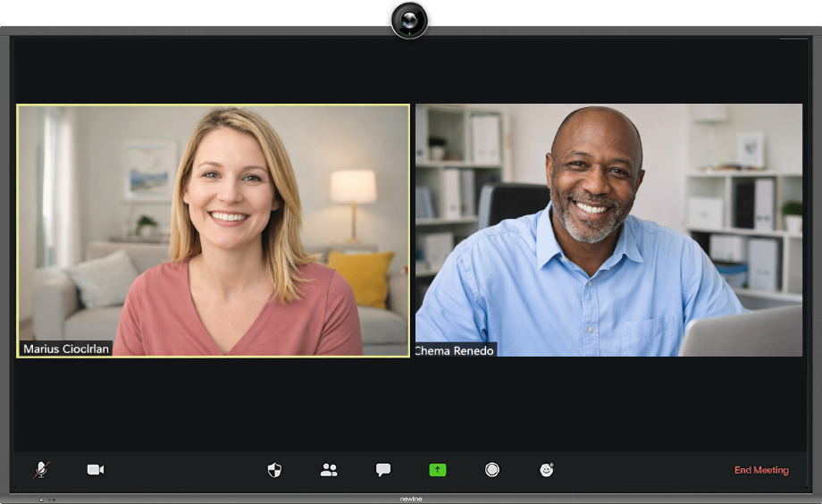Open the Security shield options
This screenshot has width=822, height=504.
coord(274,470)
